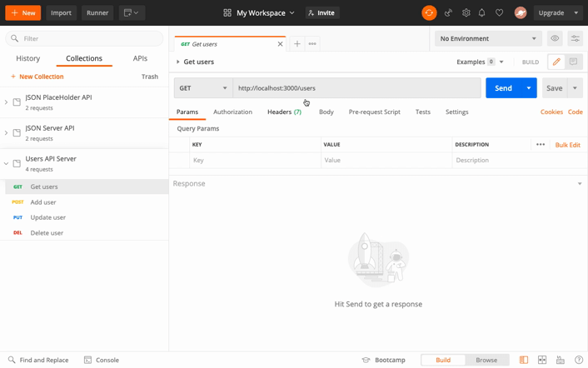Screen dimensions: 588x368
Task: Click the Users API Server collection icon
Action: [17, 163]
